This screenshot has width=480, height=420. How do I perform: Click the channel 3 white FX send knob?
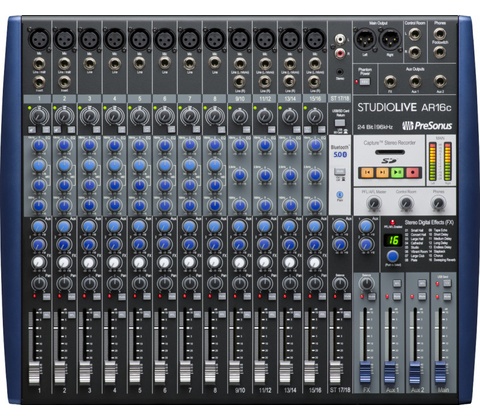(x=89, y=262)
